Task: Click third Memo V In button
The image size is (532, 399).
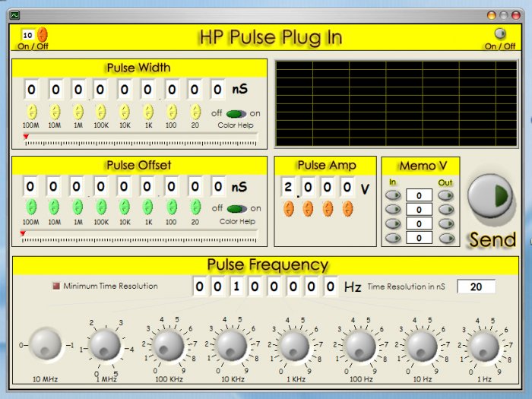Action: (x=393, y=223)
